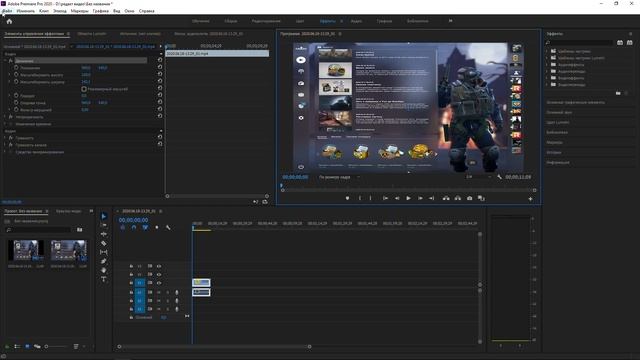Open the Клип menu
The height and width of the screenshot is (360, 640).
click(x=44, y=11)
